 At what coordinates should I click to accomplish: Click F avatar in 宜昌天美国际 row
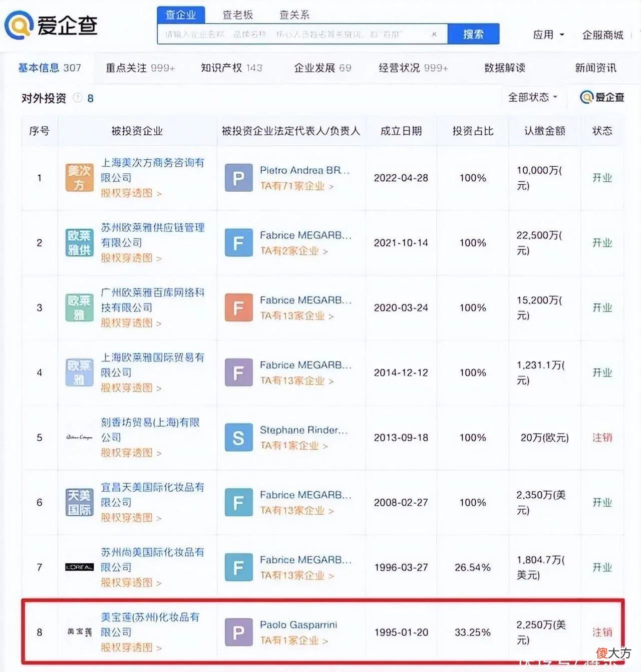[238, 502]
